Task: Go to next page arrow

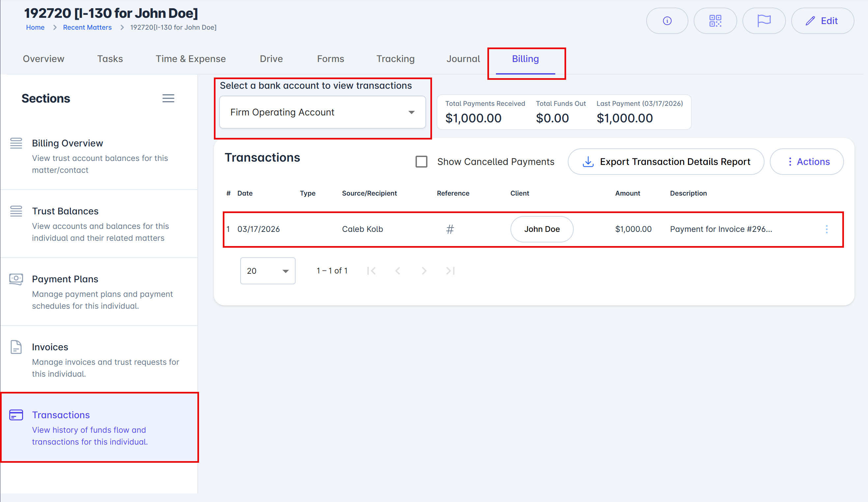Action: click(x=424, y=271)
